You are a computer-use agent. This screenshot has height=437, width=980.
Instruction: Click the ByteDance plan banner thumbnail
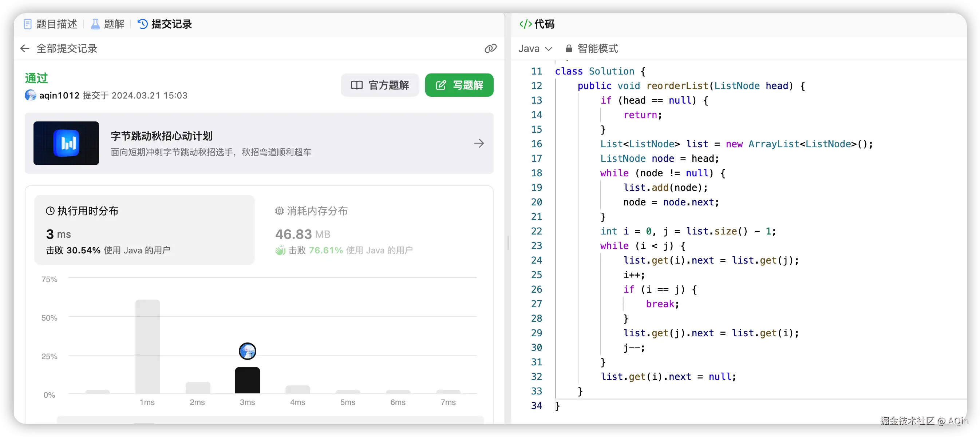pyautogui.click(x=66, y=143)
